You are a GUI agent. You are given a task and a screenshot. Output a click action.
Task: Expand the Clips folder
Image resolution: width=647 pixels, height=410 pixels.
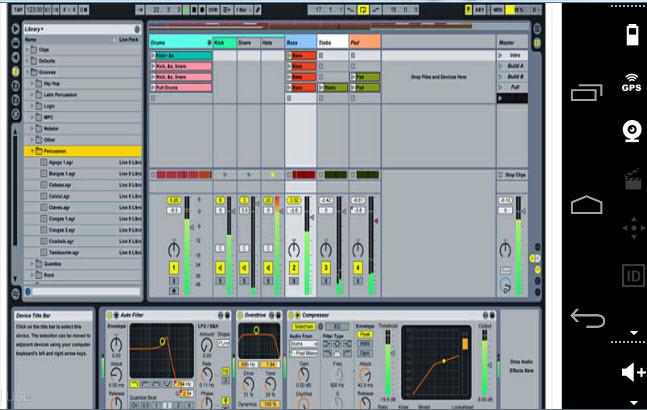click(28, 49)
